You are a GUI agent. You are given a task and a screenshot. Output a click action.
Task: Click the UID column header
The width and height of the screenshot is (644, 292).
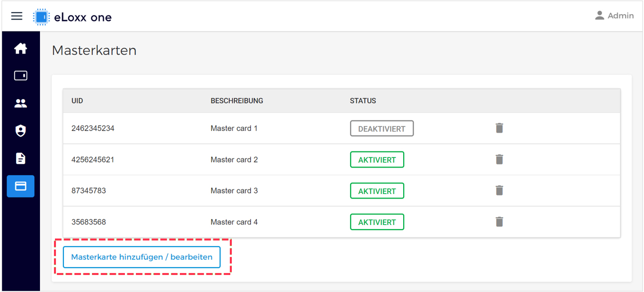pos(77,100)
